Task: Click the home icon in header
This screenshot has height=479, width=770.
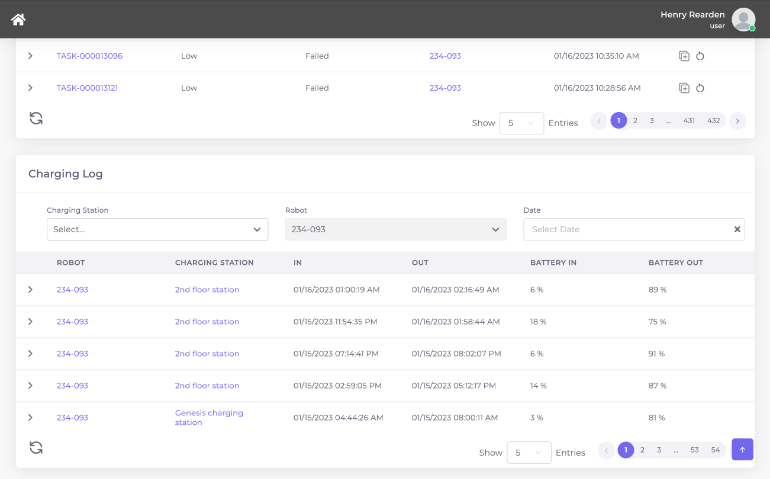Action: 18,19
